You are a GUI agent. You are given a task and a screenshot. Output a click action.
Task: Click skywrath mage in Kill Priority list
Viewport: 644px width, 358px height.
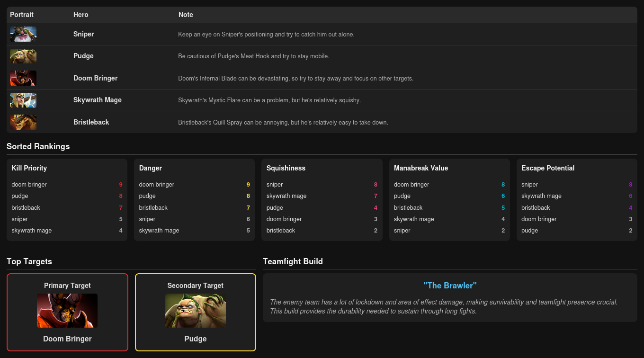tap(32, 231)
